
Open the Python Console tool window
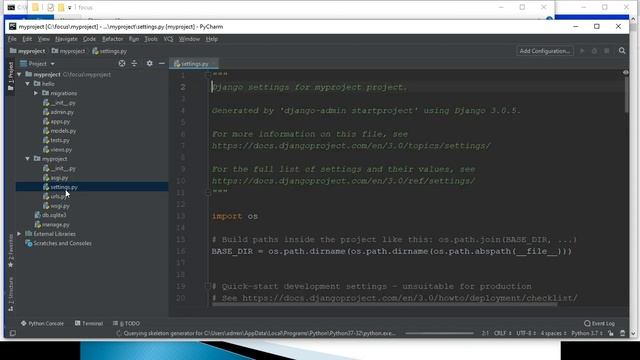pos(42,323)
